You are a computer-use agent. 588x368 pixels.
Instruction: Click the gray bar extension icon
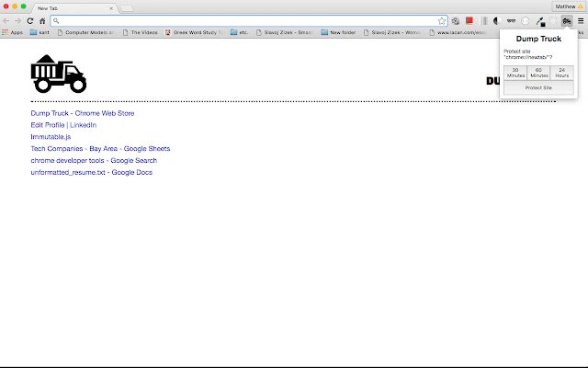[x=484, y=21]
